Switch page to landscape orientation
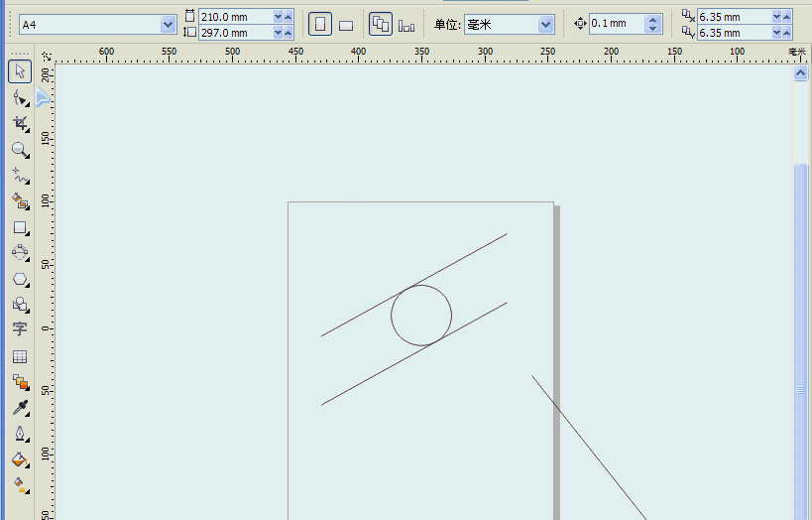This screenshot has width=812, height=520. click(x=346, y=25)
